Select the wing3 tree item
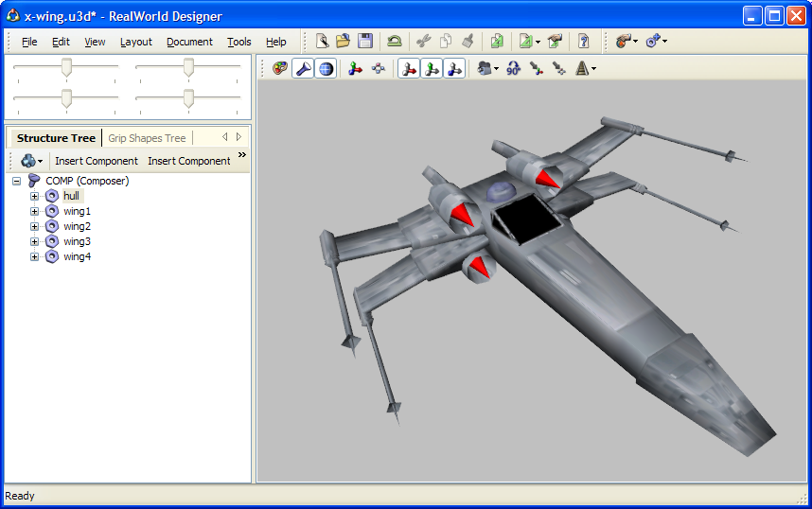Image resolution: width=812 pixels, height=509 pixels. point(78,241)
